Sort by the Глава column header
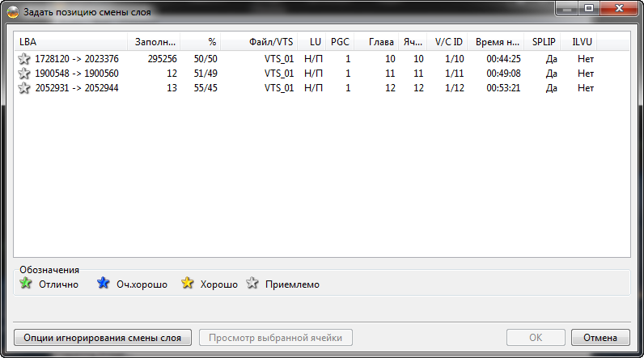The image size is (644, 358). [x=377, y=42]
